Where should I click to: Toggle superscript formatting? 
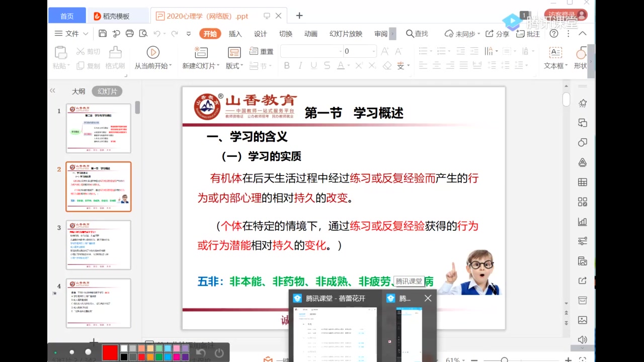359,66
